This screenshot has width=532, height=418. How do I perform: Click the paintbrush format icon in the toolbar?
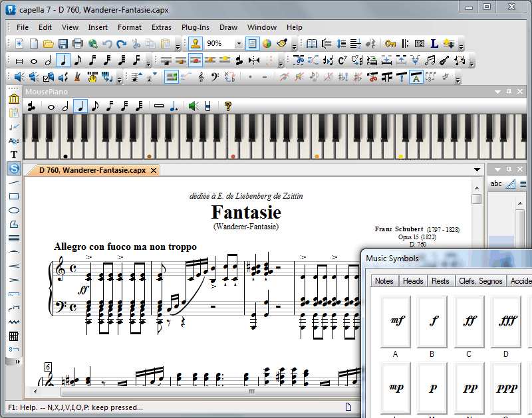tap(282, 44)
